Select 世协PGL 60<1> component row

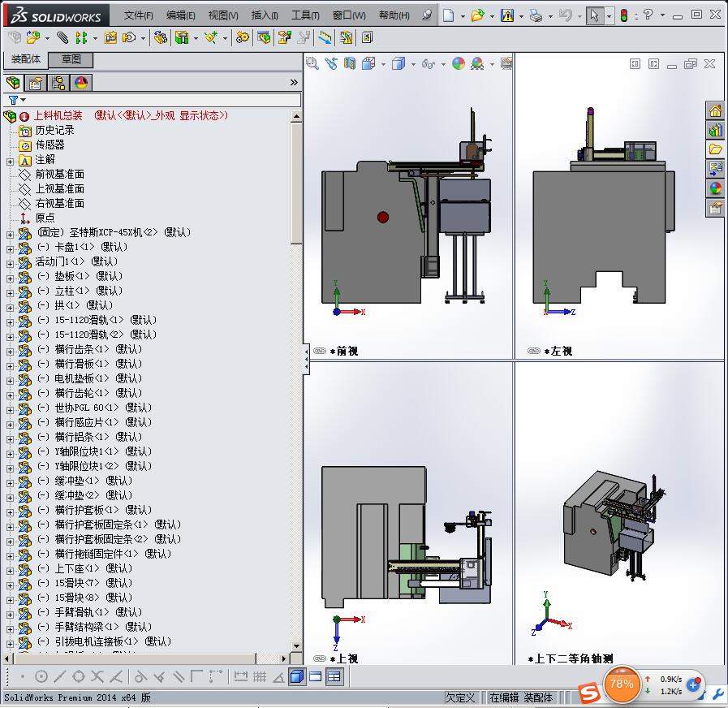[94, 408]
